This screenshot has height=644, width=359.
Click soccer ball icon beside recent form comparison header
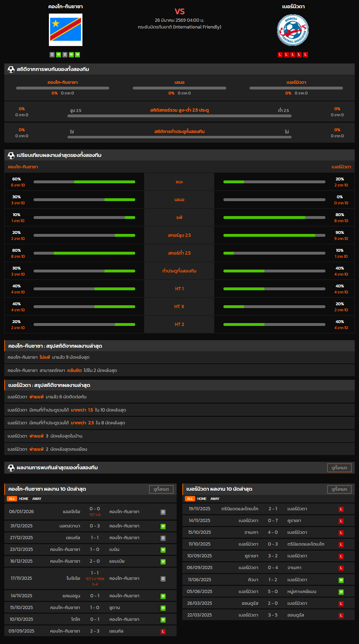[11, 155]
